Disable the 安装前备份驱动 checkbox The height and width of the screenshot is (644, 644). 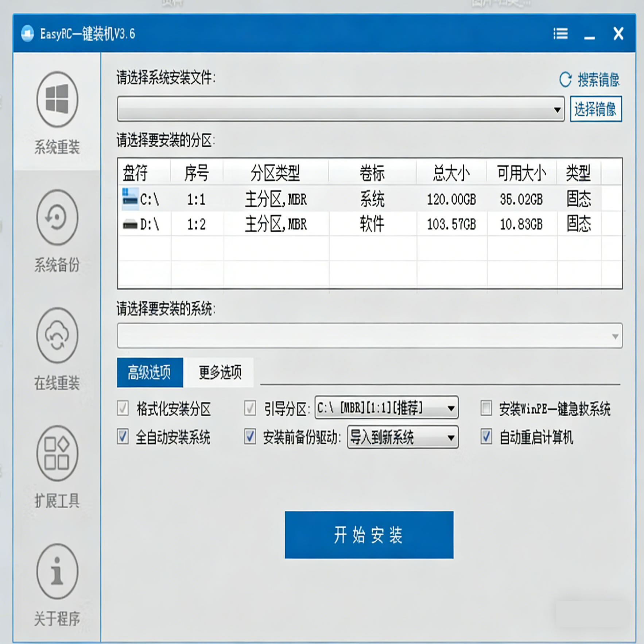pyautogui.click(x=250, y=437)
